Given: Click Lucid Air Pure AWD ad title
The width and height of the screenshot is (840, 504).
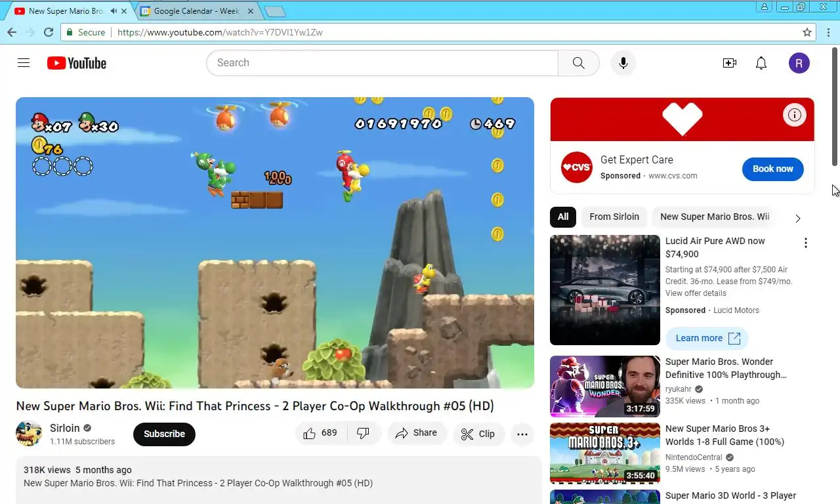Looking at the screenshot, I should 715,247.
